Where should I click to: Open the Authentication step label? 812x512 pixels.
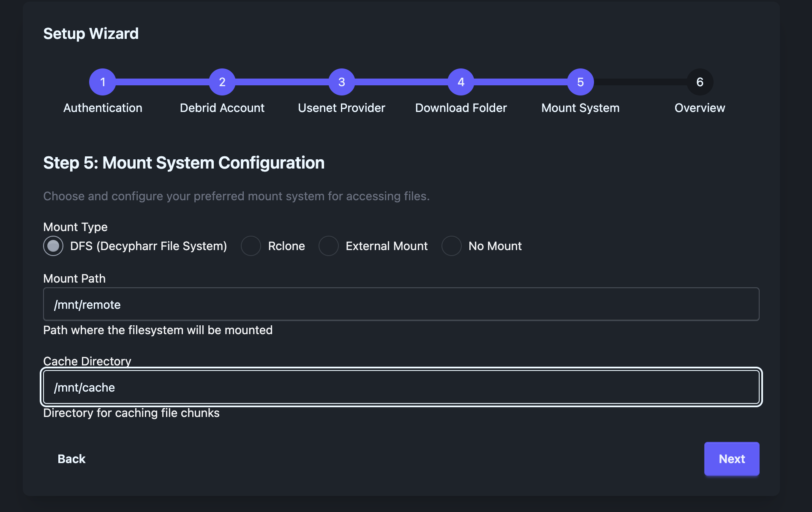(x=102, y=108)
